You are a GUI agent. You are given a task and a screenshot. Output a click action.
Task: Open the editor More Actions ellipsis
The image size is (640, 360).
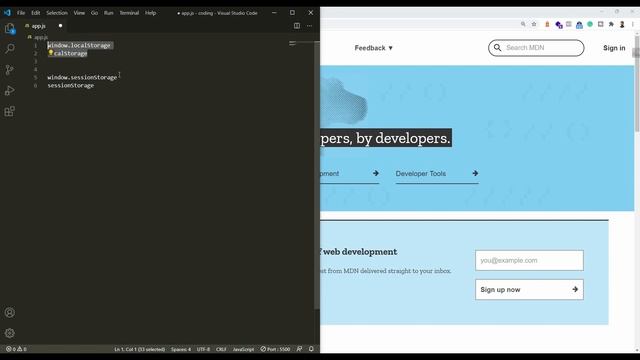[309, 26]
